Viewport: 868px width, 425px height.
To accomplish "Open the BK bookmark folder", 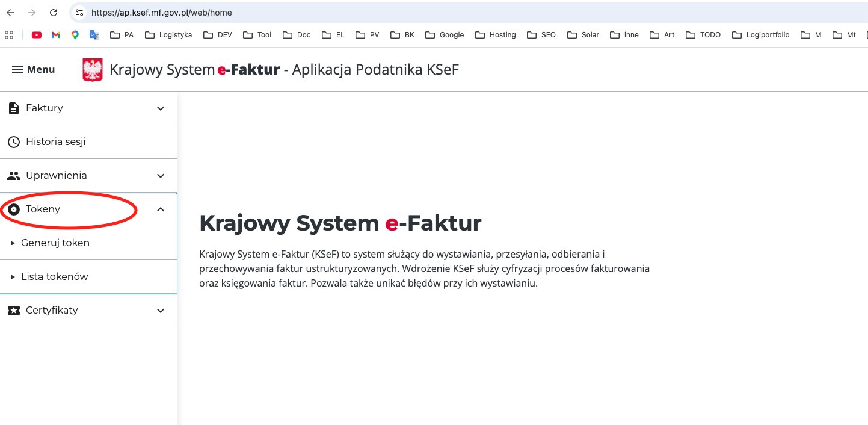I will tap(402, 35).
